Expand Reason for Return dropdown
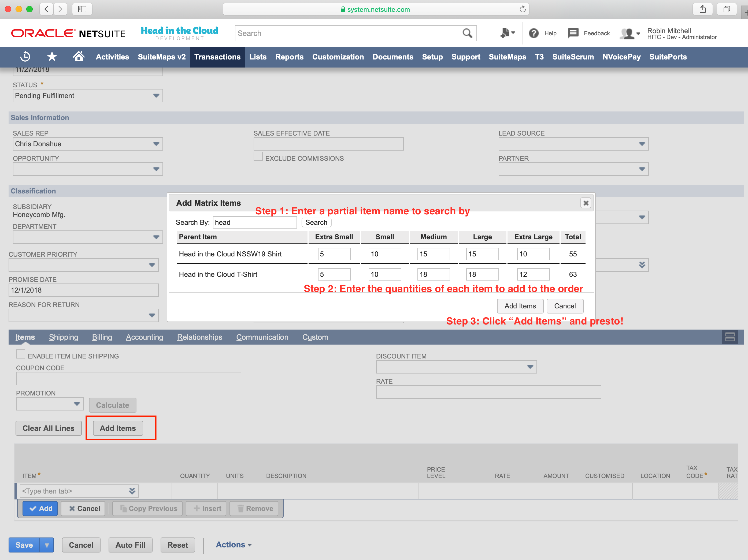This screenshot has width=748, height=560. [152, 315]
